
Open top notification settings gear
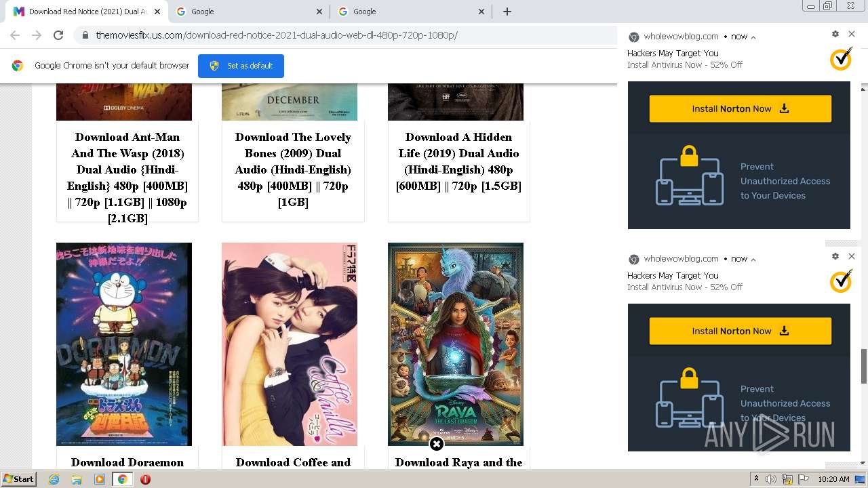[835, 34]
